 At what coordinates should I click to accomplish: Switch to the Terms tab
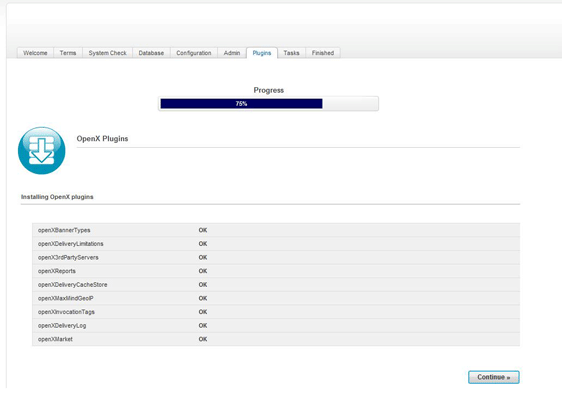(x=68, y=53)
